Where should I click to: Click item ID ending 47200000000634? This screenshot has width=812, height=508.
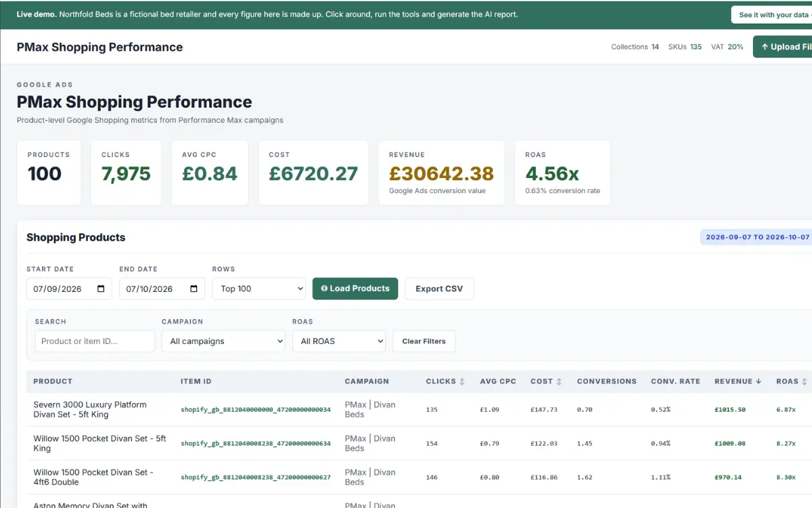coord(256,444)
